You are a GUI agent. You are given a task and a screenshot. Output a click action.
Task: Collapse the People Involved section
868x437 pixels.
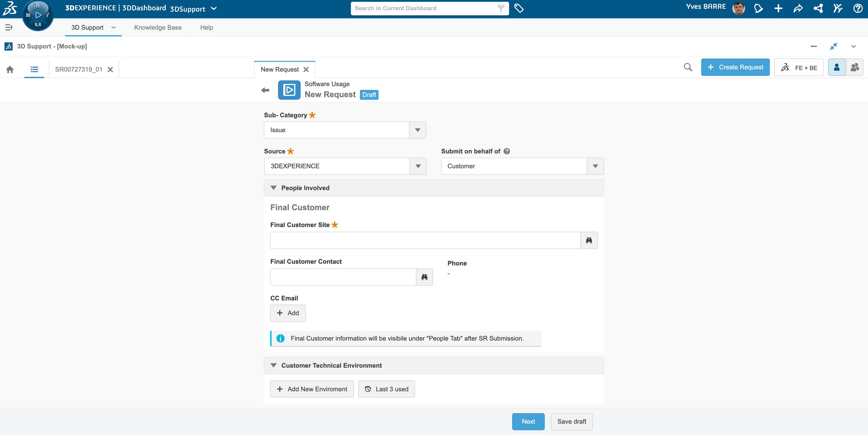pyautogui.click(x=274, y=188)
